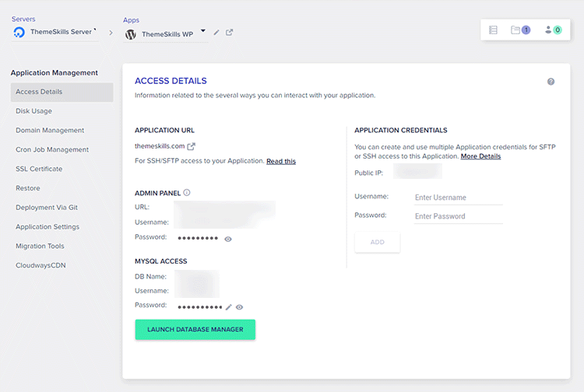This screenshot has width=584, height=392.
Task: Click the APPLICATION CREDENTIALS heading
Action: 401,130
